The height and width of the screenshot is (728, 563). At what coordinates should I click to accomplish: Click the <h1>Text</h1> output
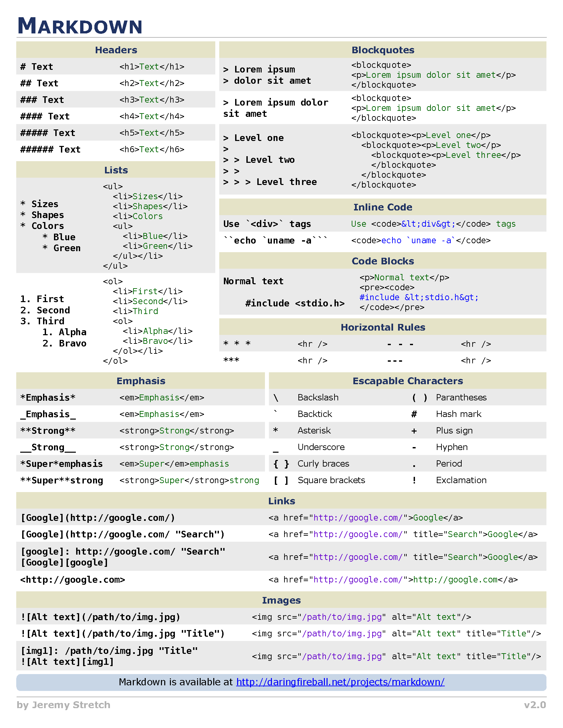152,67
